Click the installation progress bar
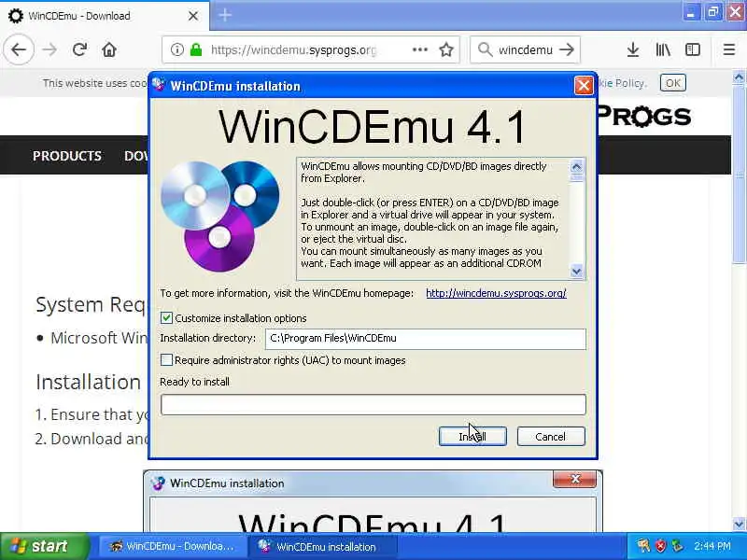Image resolution: width=747 pixels, height=560 pixels. [373, 404]
